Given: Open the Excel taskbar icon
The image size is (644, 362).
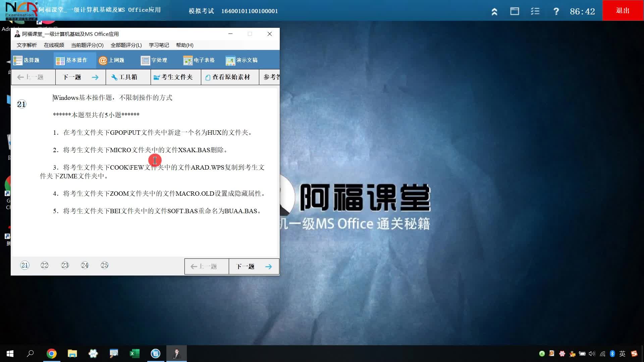Looking at the screenshot, I should pyautogui.click(x=135, y=354).
